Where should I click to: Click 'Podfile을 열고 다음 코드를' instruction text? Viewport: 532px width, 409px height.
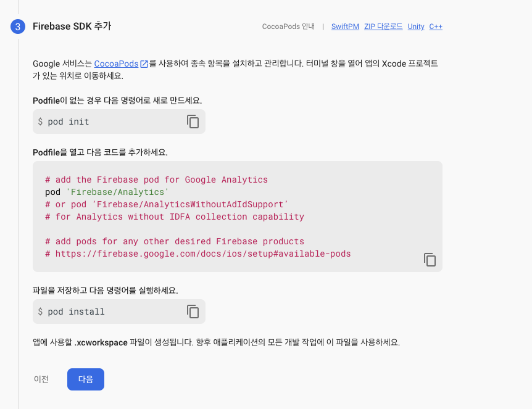pos(100,152)
